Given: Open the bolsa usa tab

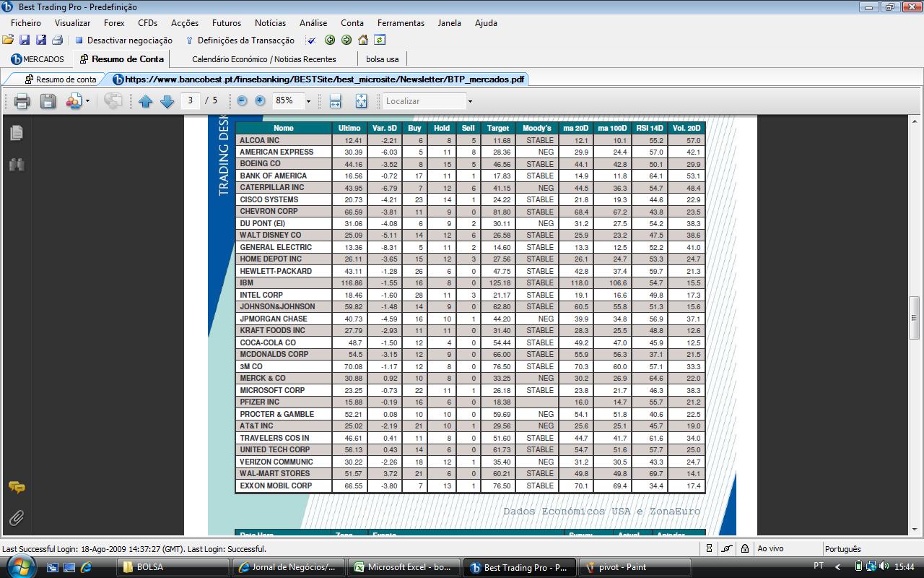Looking at the screenshot, I should pyautogui.click(x=383, y=59).
